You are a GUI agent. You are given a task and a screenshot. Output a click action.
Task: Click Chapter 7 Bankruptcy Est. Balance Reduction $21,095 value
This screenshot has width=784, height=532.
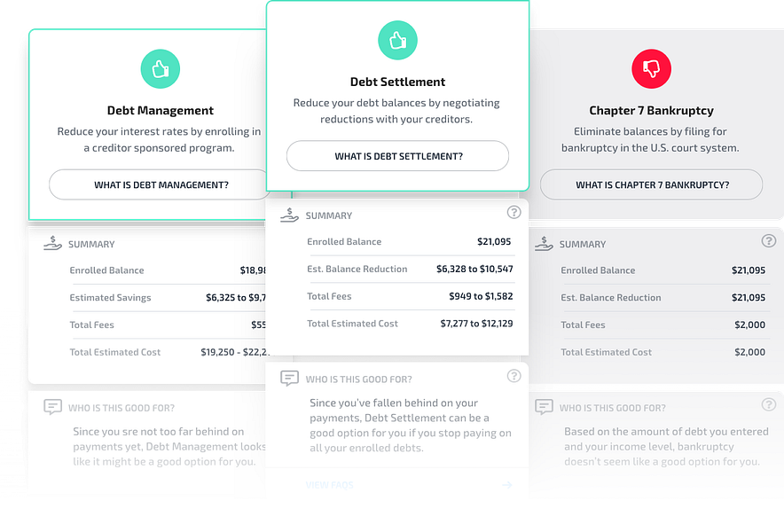pyautogui.click(x=749, y=298)
